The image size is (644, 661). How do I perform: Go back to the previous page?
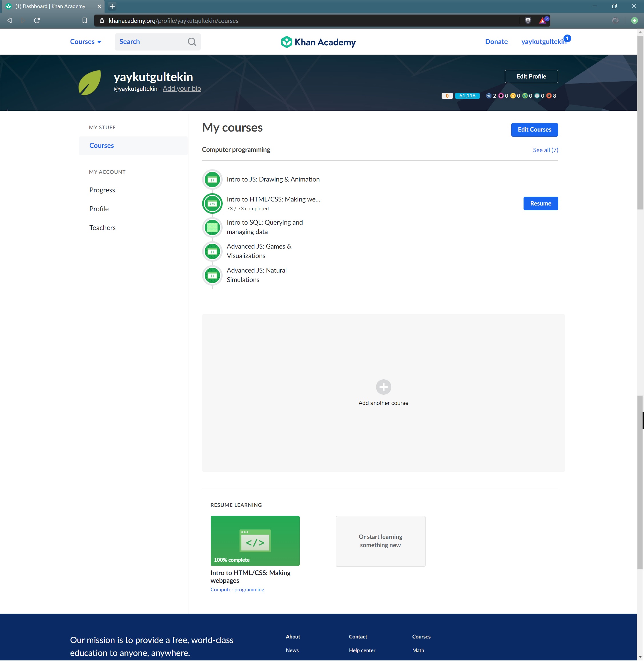10,21
